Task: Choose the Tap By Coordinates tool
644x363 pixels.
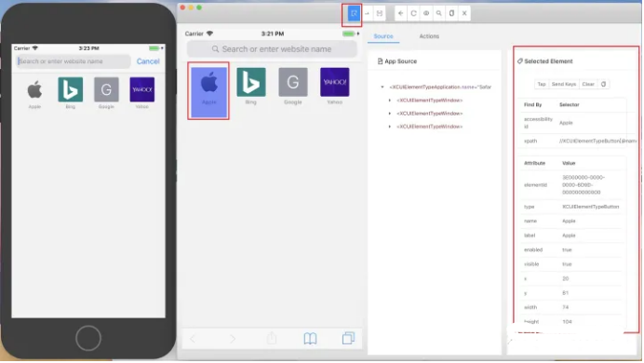Action: (380, 13)
